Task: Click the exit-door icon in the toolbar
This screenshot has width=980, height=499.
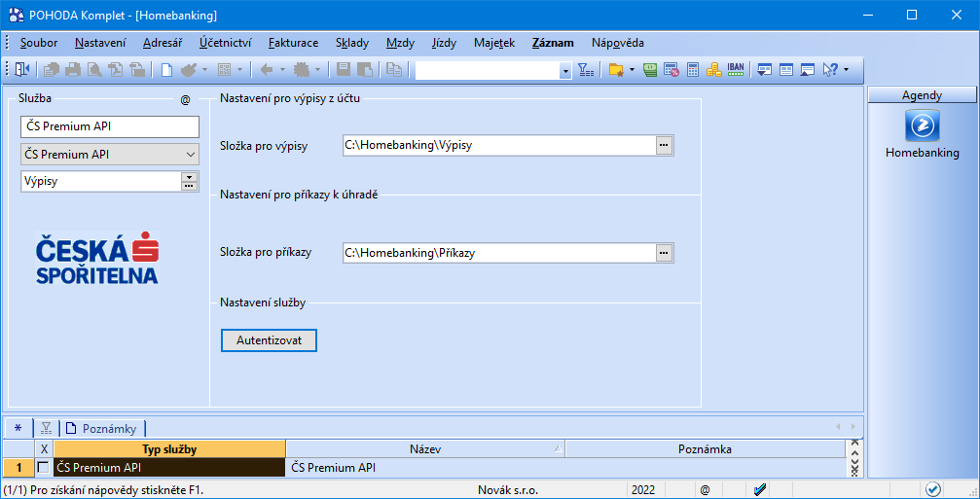Action: (x=21, y=70)
